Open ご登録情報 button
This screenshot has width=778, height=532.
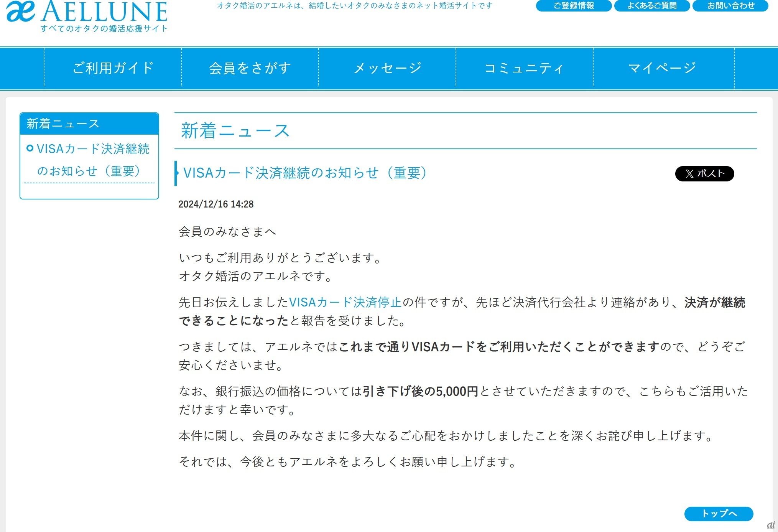point(574,5)
